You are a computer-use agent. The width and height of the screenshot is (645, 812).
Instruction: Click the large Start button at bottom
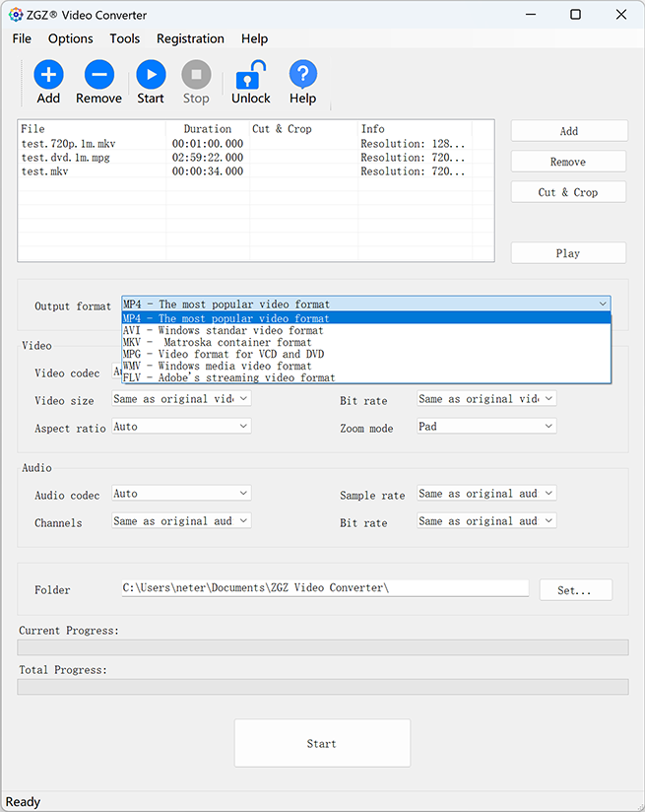[x=322, y=744]
